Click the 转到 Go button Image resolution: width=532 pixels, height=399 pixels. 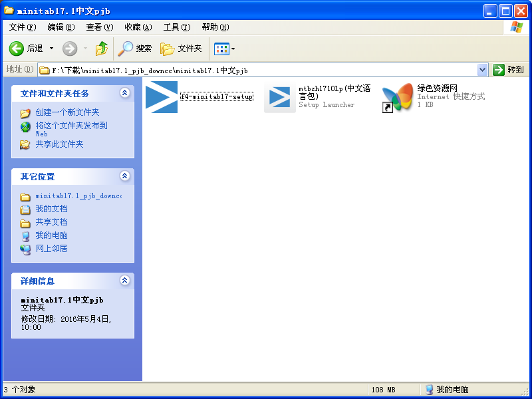pos(509,70)
